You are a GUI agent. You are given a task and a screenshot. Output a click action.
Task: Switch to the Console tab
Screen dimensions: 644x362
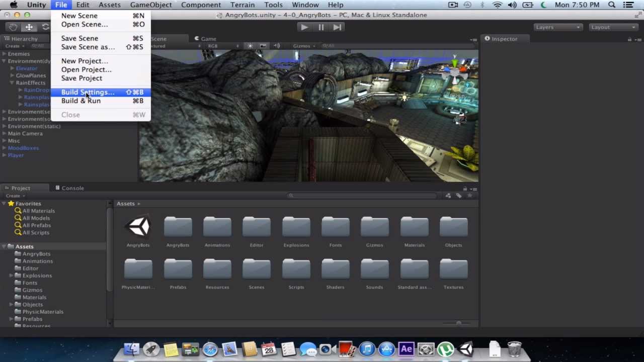point(69,188)
